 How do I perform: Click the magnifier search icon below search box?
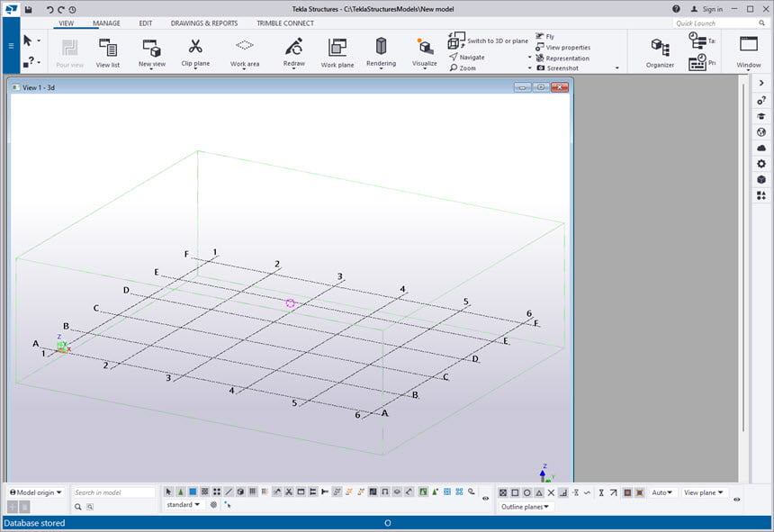(x=78, y=507)
